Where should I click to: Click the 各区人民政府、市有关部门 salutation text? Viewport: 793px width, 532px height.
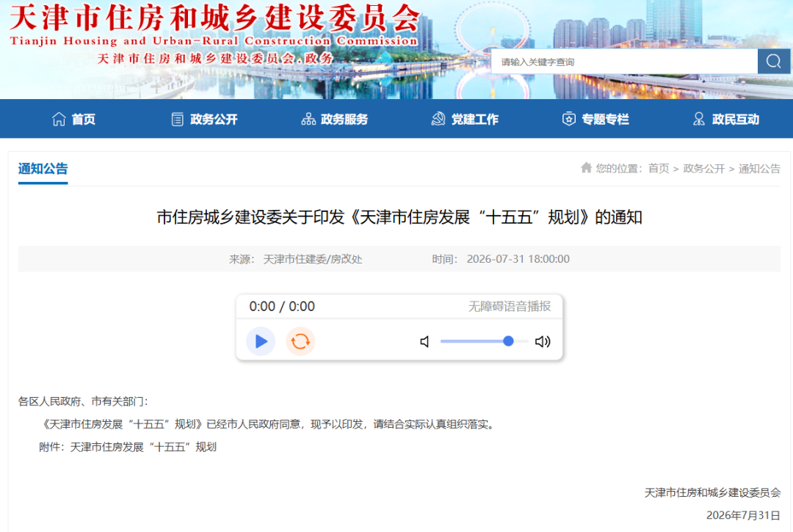(x=83, y=401)
